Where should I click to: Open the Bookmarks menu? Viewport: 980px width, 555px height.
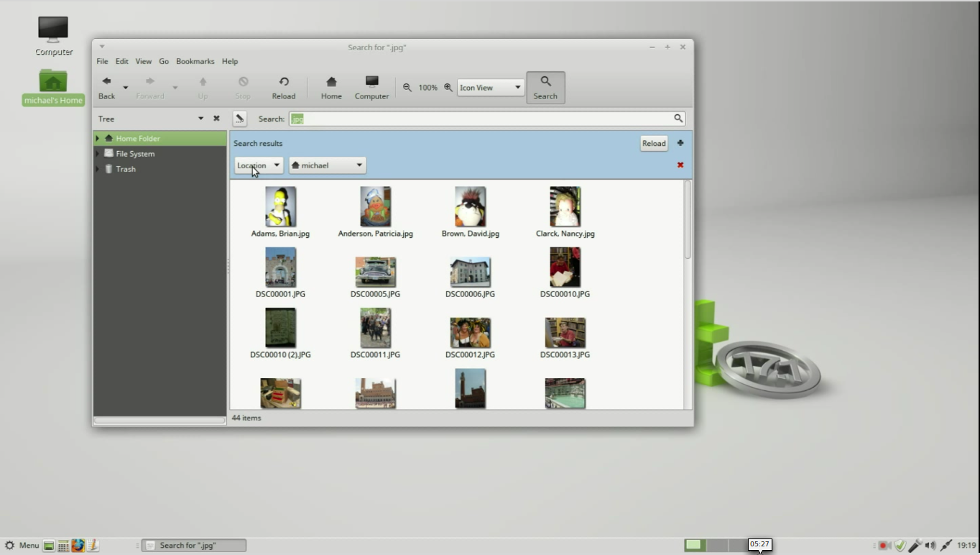[195, 62]
